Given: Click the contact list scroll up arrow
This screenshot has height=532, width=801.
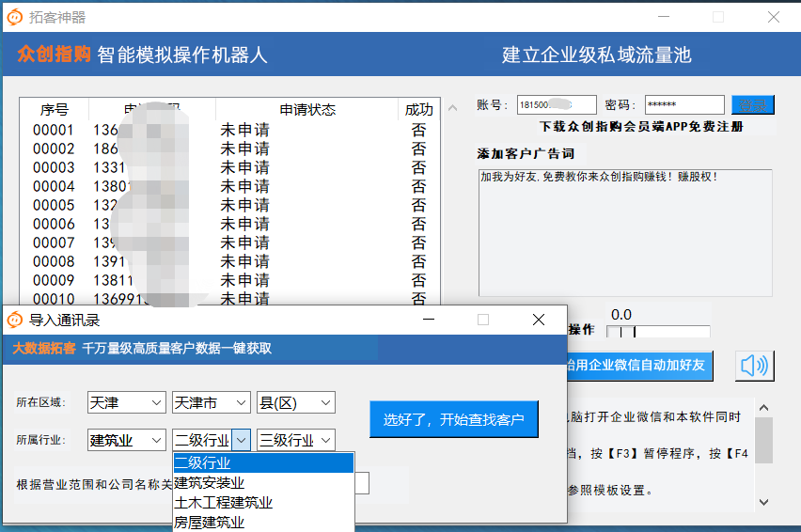Looking at the screenshot, I should [x=452, y=108].
